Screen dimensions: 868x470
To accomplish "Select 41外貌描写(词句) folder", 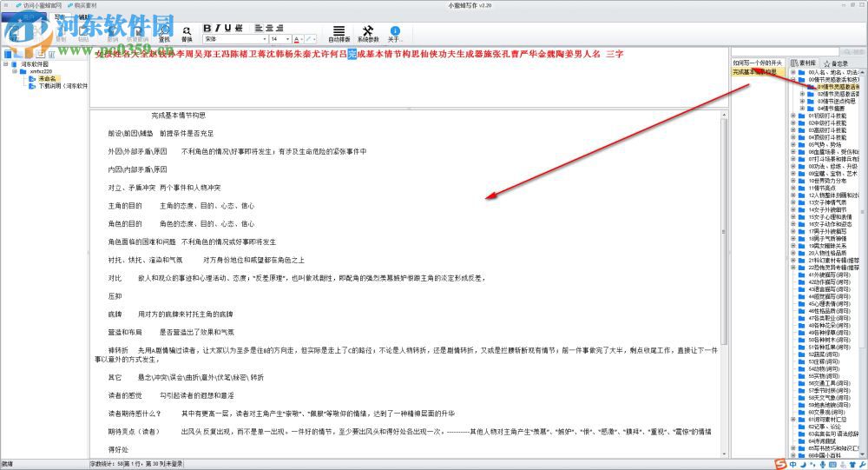I will [x=829, y=275].
